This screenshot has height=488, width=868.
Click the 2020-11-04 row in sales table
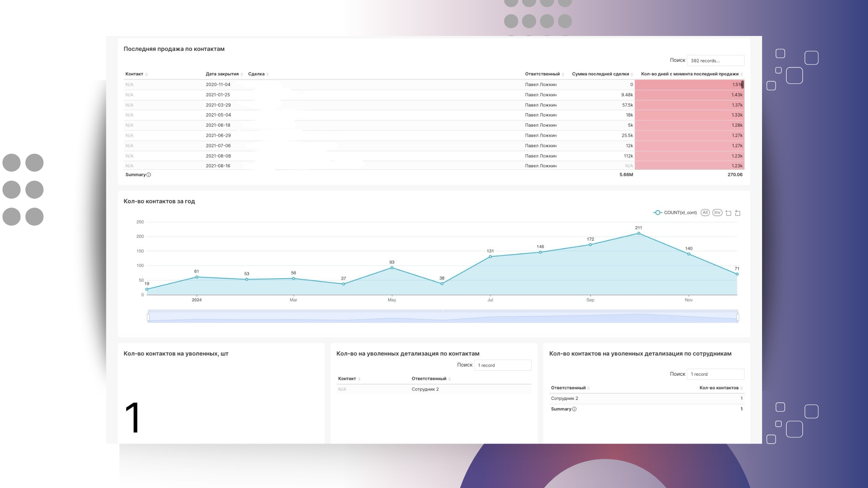pyautogui.click(x=218, y=85)
